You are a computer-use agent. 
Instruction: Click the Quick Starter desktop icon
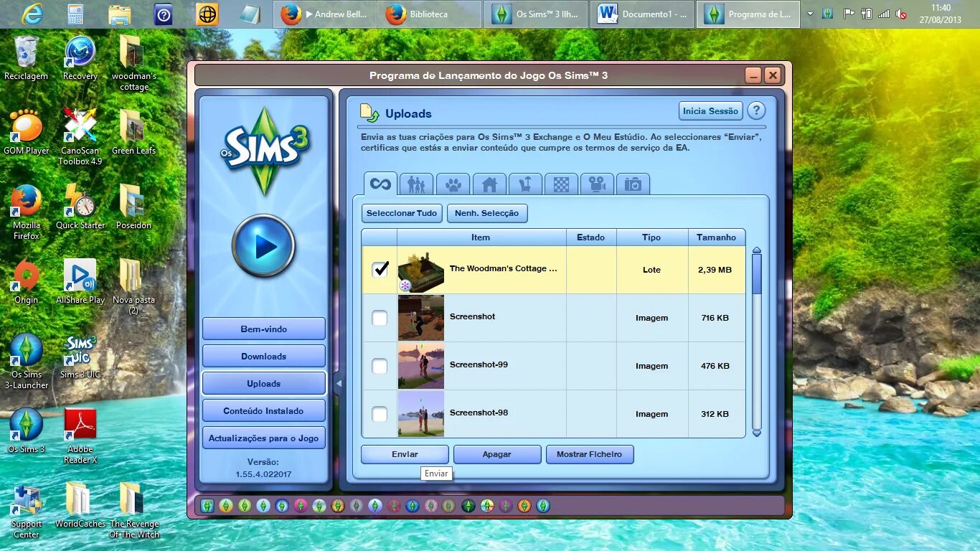[80, 207]
